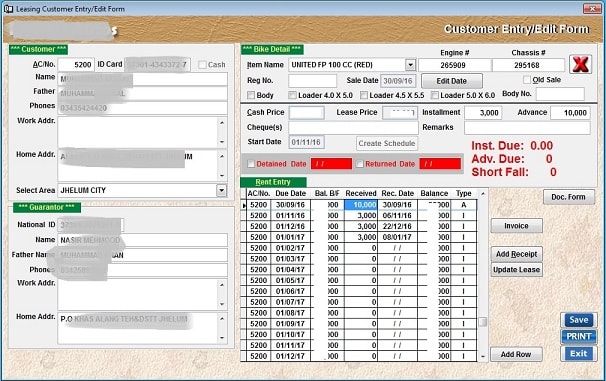Click the Cheque(s) field

[x=353, y=128]
